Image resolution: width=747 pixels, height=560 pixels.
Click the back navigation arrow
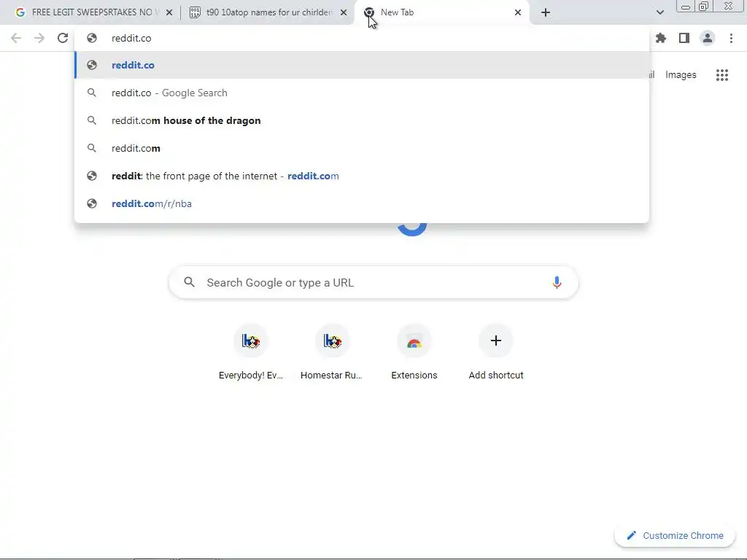[16, 38]
